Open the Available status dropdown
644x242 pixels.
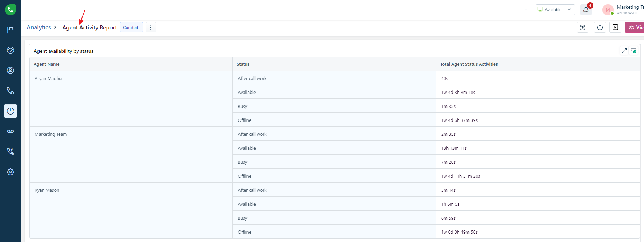(x=555, y=10)
